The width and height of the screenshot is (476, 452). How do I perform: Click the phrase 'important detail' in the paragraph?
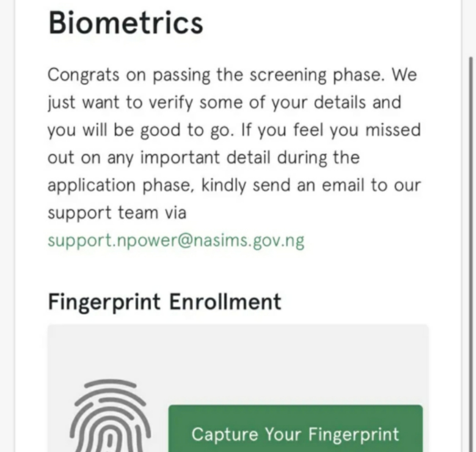[x=205, y=158]
